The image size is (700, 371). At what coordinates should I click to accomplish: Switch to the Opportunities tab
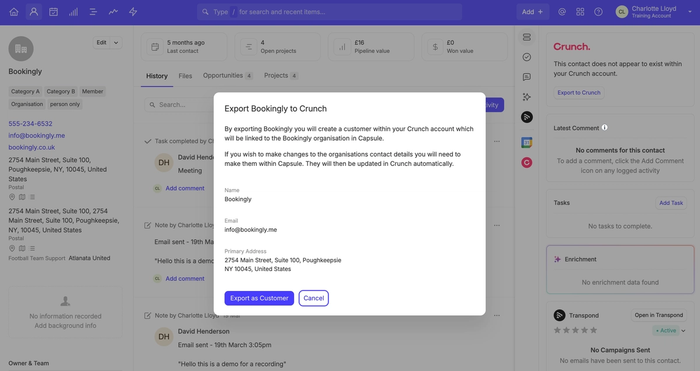pos(228,76)
